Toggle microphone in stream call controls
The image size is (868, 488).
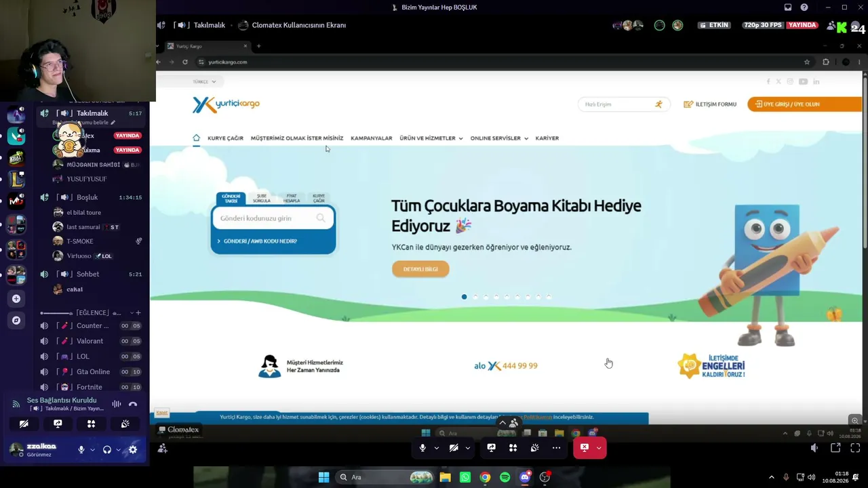tap(422, 448)
